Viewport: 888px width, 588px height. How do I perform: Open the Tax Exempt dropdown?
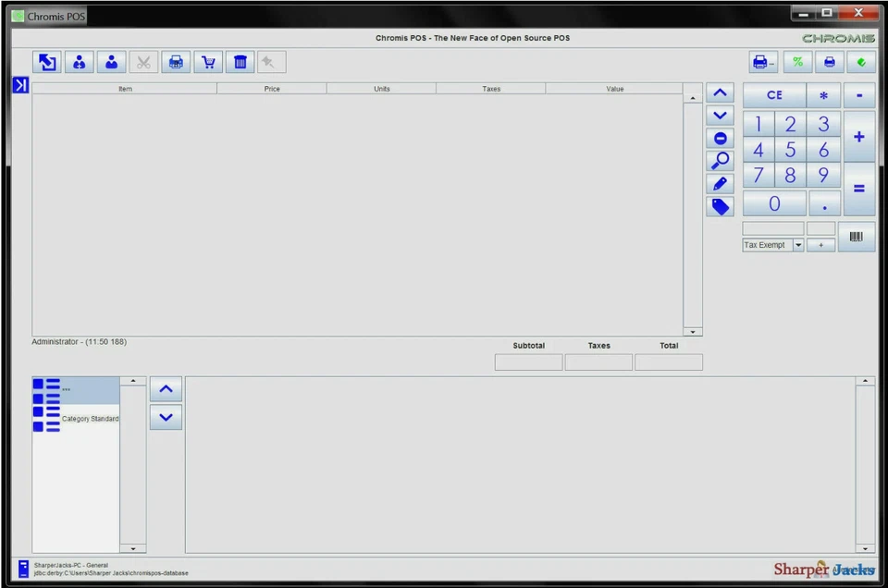(797, 244)
